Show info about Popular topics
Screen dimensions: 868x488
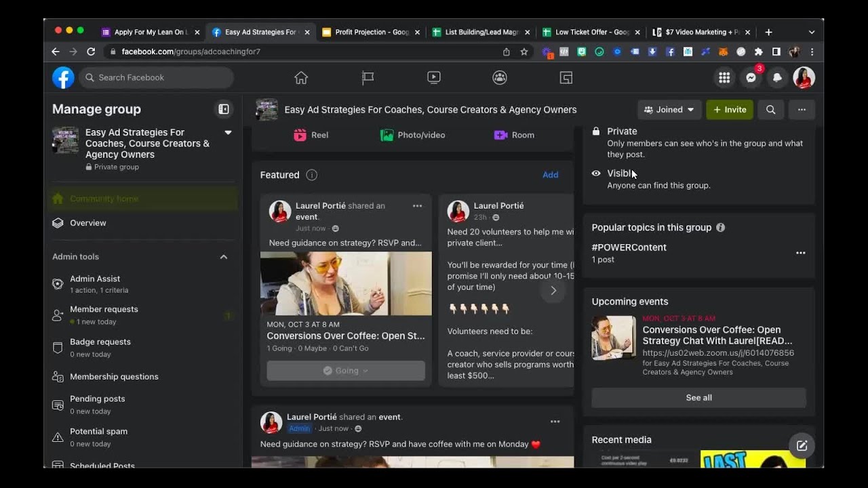click(721, 228)
